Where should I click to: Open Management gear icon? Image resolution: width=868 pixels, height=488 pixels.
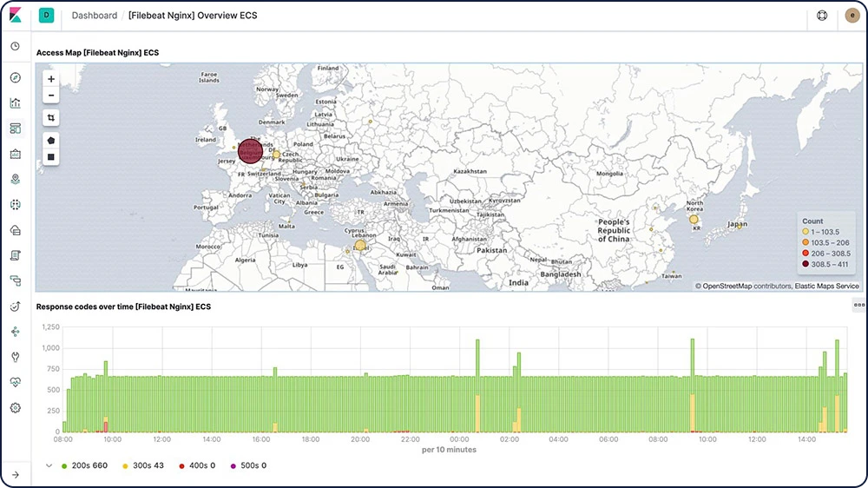(x=16, y=408)
